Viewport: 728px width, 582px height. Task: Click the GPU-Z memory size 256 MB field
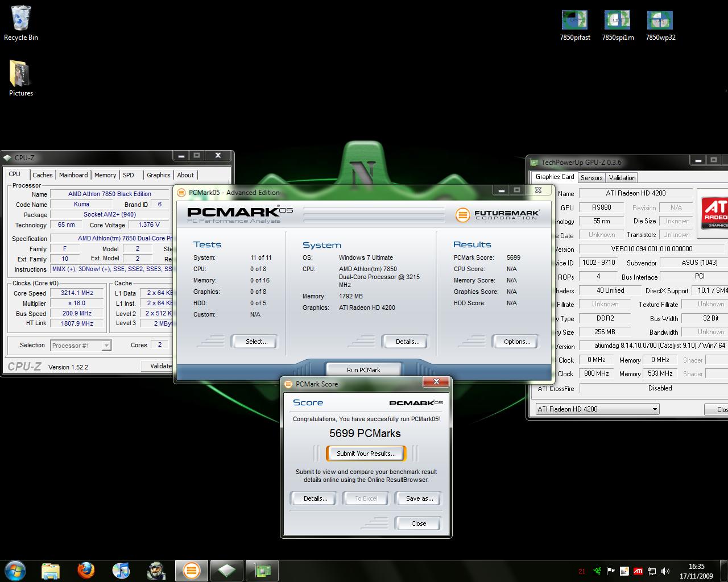pyautogui.click(x=605, y=332)
